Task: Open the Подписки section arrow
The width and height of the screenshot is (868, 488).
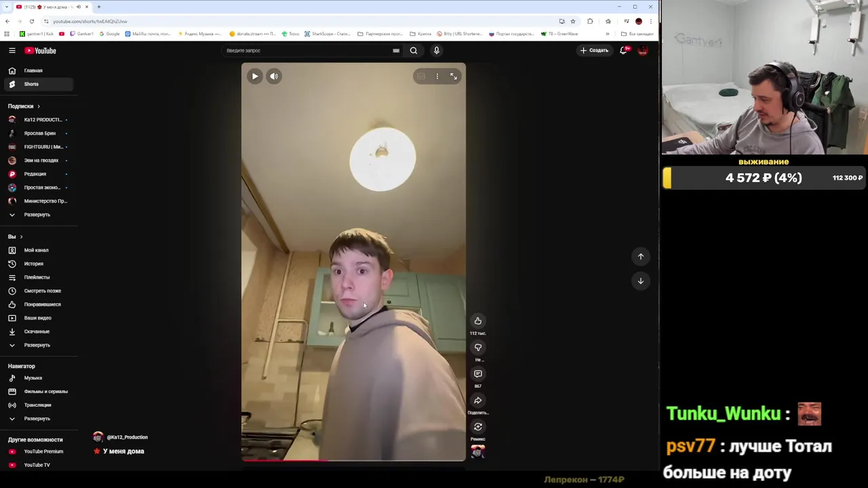Action: (39, 106)
